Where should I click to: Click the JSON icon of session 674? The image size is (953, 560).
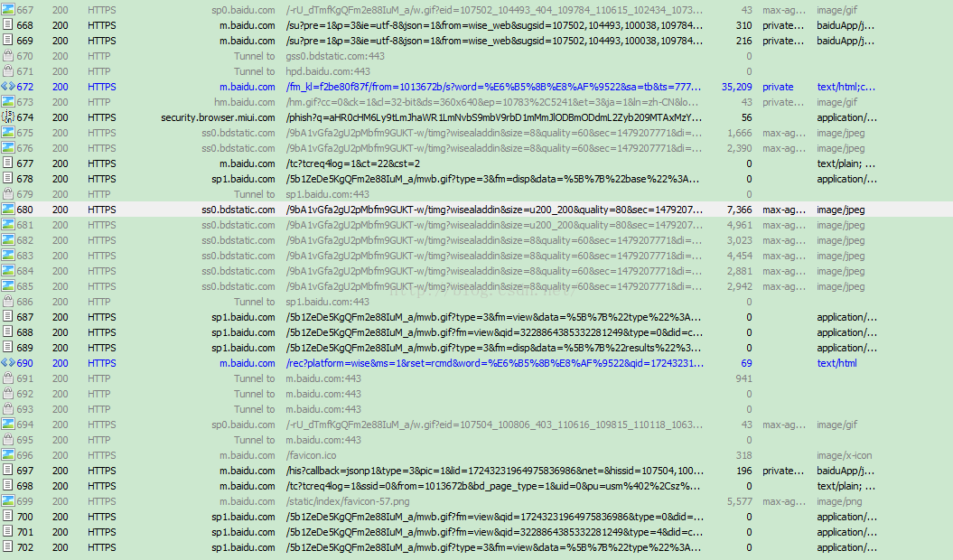[8, 117]
